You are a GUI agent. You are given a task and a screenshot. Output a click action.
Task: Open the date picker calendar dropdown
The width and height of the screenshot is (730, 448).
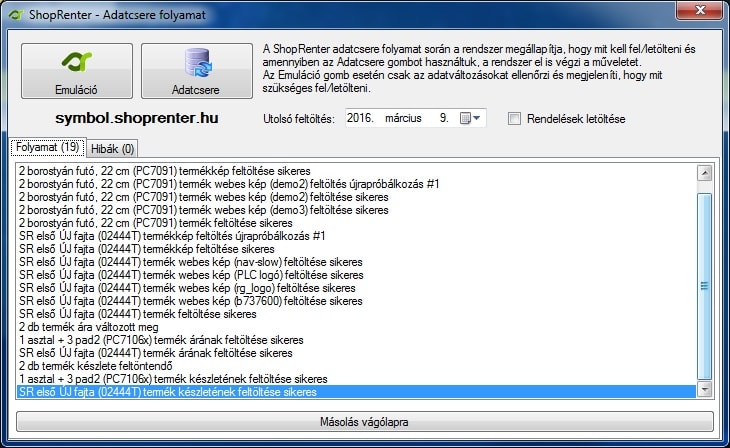coord(470,118)
